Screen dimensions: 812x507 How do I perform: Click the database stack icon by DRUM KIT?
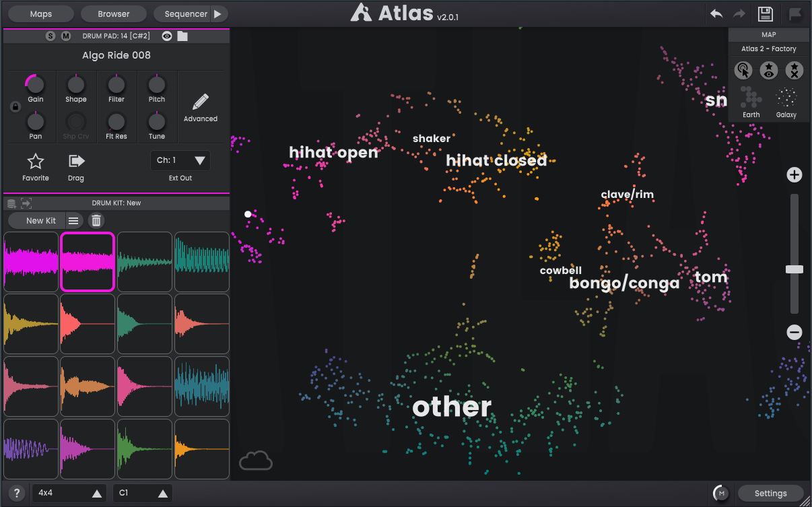(11, 203)
